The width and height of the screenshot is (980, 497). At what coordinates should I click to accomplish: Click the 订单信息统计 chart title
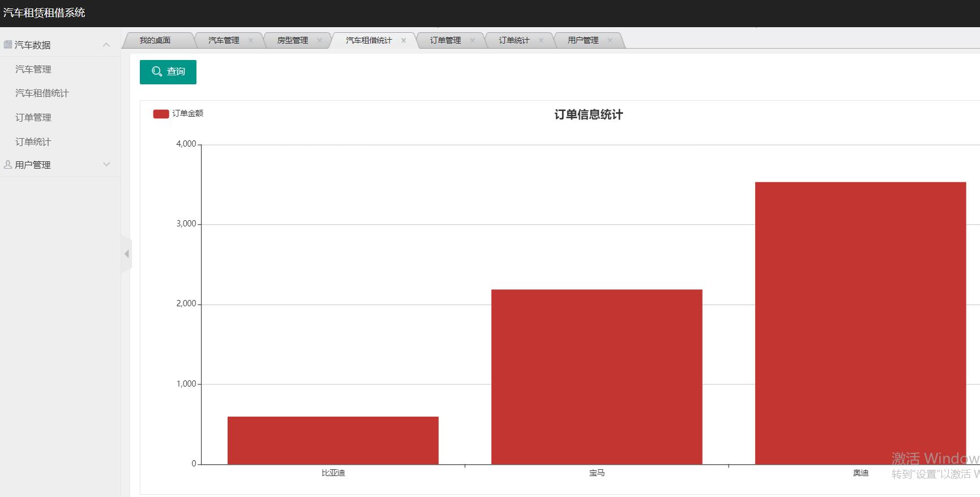click(589, 115)
